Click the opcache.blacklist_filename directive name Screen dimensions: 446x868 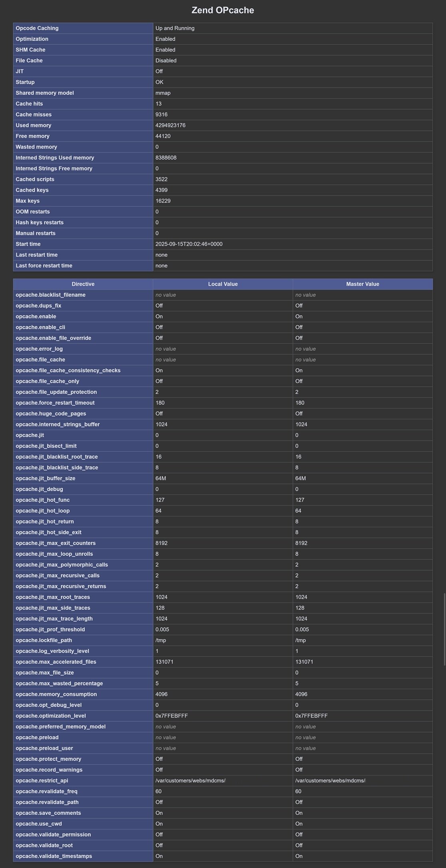50,295
